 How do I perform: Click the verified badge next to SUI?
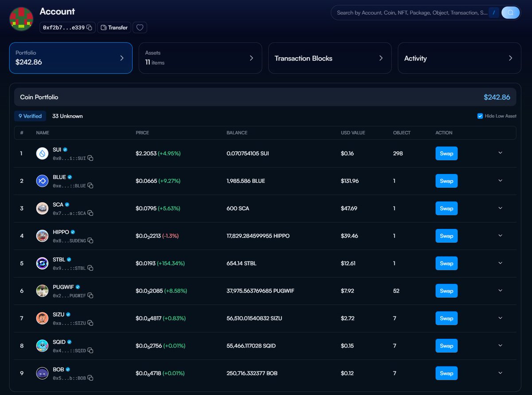click(66, 150)
